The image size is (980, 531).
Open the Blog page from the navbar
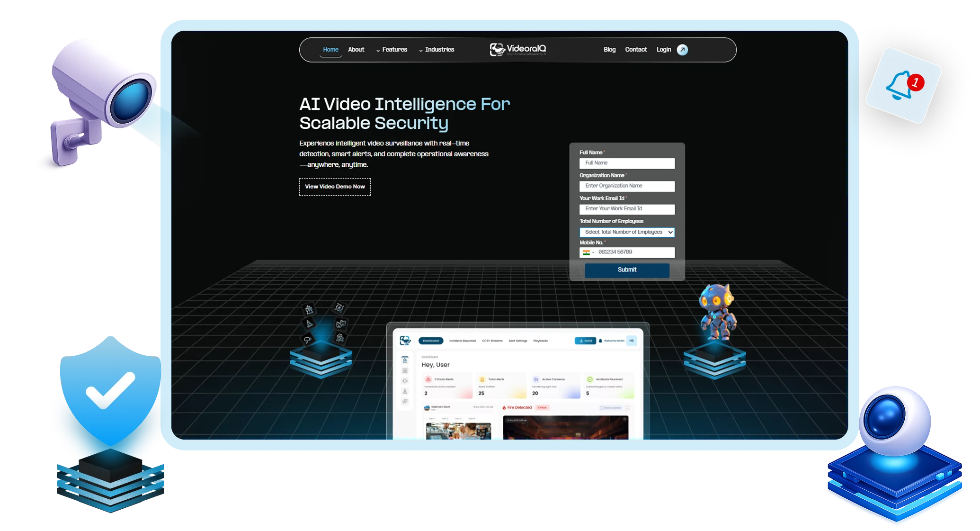609,49
